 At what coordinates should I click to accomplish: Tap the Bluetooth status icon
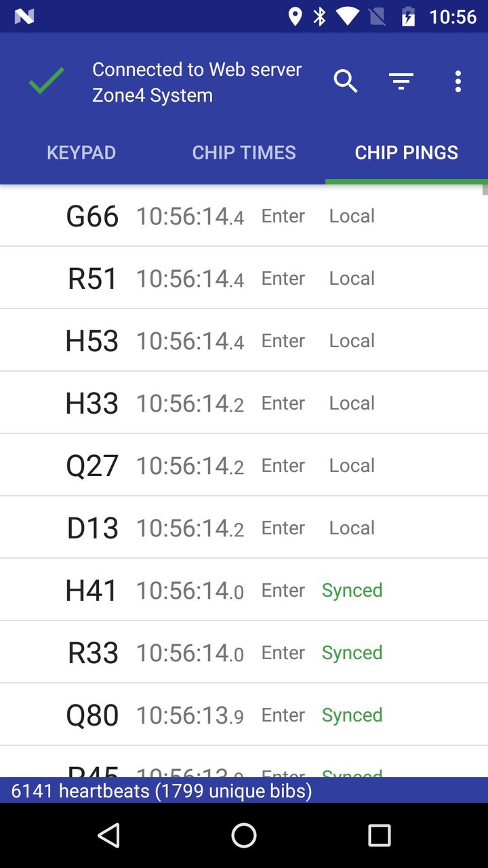319,16
